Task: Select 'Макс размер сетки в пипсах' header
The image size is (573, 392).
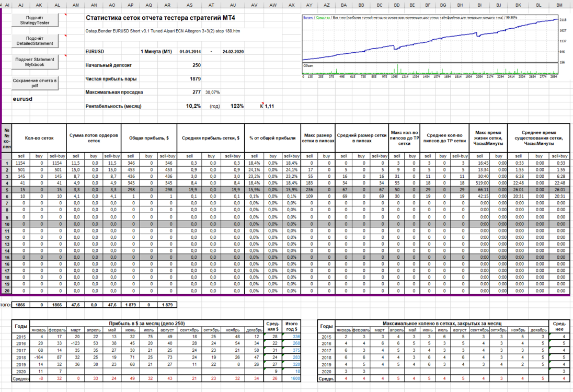Action: [x=318, y=138]
